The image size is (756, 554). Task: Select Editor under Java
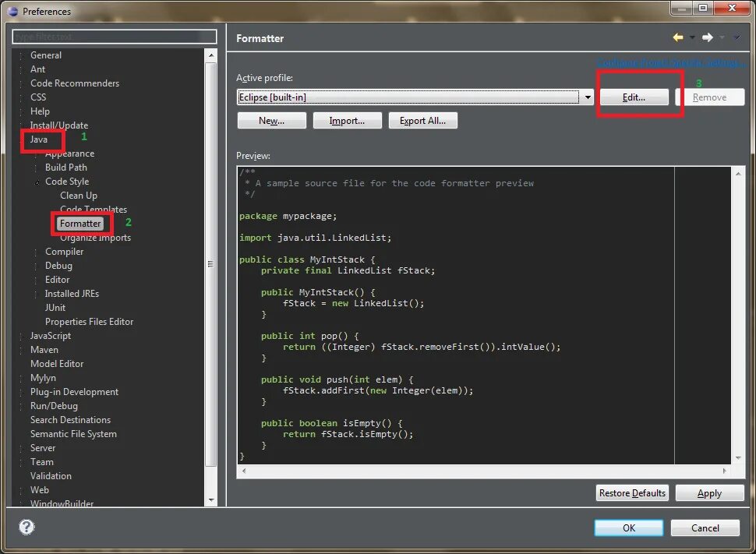click(x=58, y=279)
